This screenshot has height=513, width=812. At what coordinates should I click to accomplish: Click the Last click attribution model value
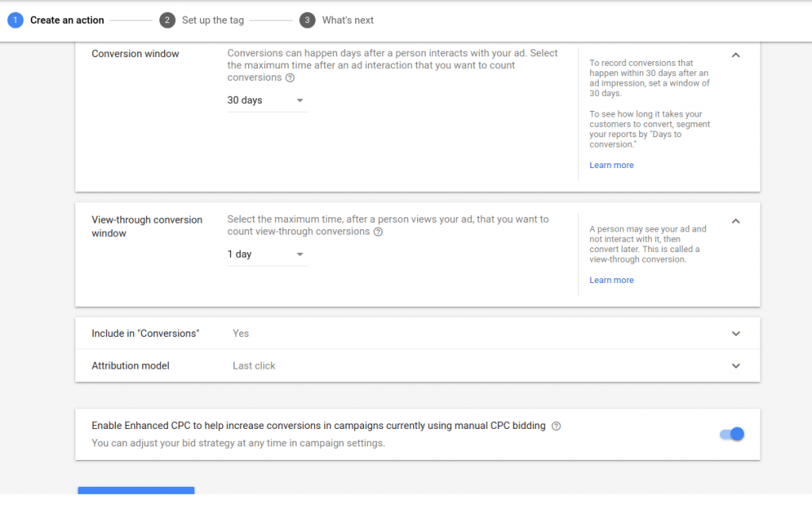pyautogui.click(x=254, y=366)
